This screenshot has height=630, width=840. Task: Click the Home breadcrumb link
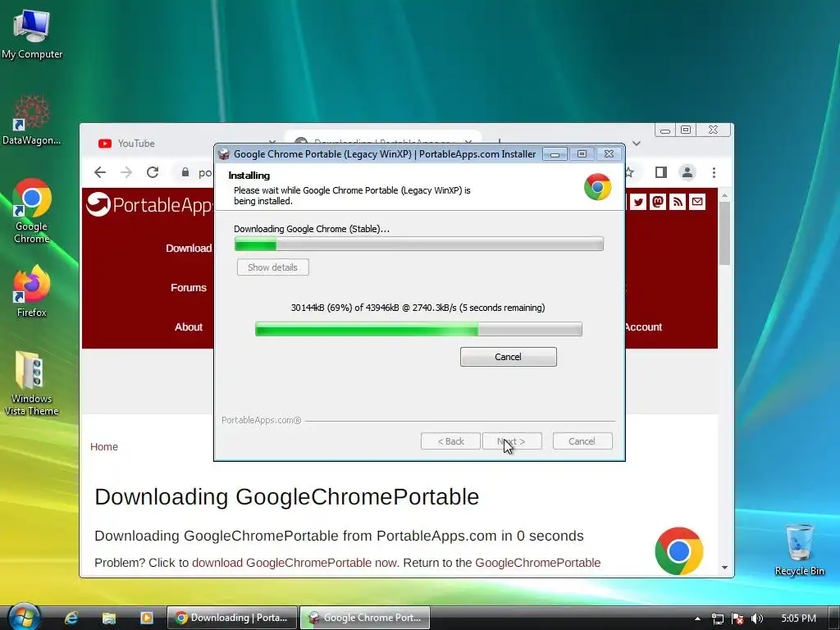(x=104, y=447)
